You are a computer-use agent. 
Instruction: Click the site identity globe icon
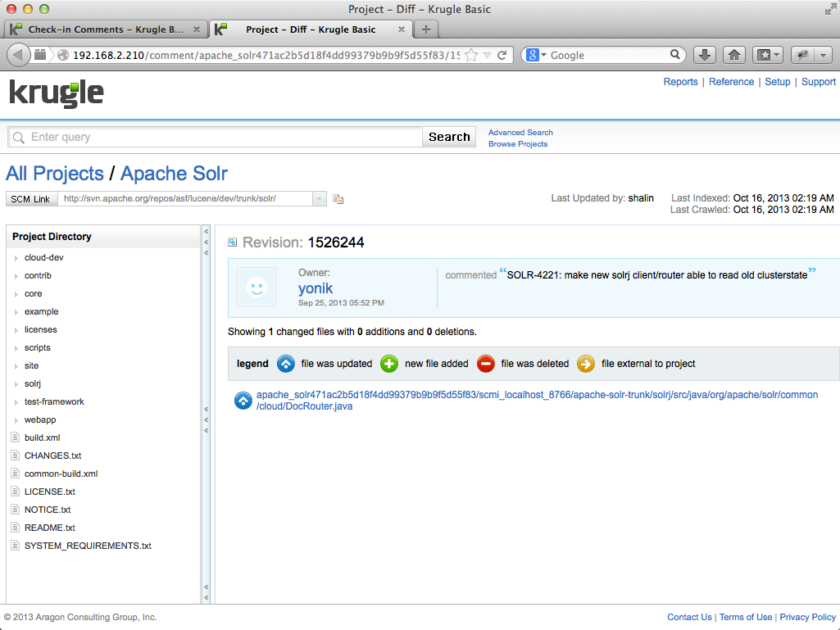(62, 55)
